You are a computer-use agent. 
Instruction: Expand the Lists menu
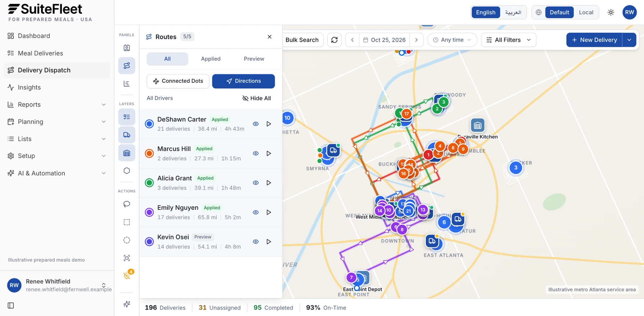57,139
